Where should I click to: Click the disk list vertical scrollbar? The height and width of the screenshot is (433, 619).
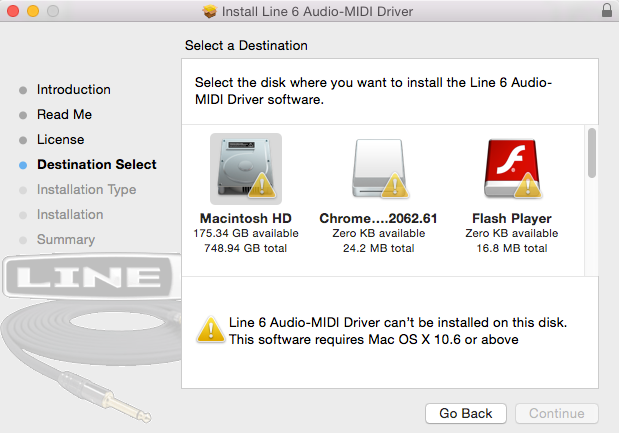coord(591,153)
